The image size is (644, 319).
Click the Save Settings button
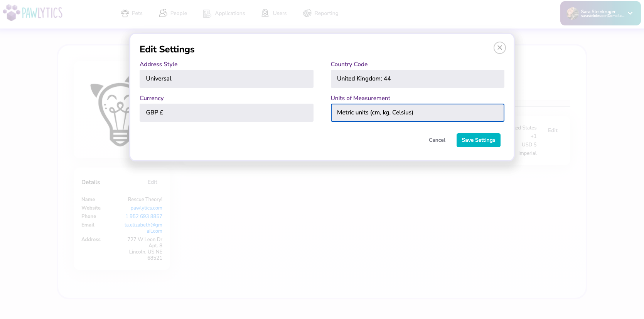click(478, 140)
